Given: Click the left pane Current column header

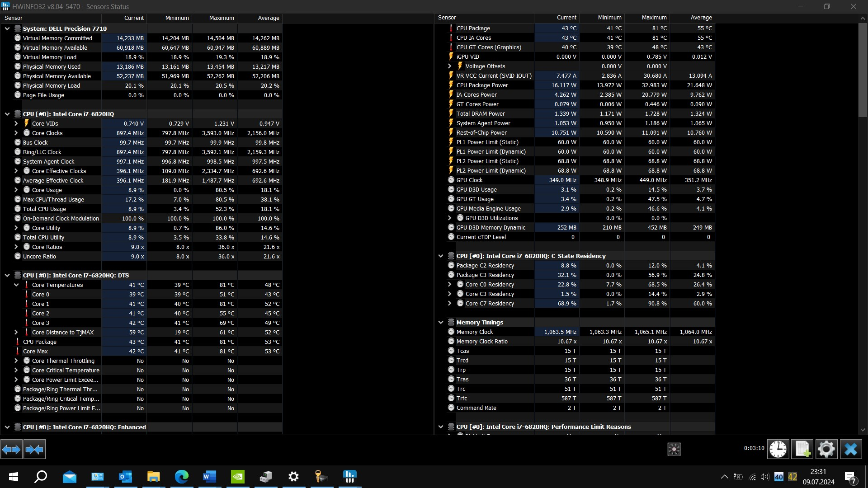Looking at the screenshot, I should (124, 18).
